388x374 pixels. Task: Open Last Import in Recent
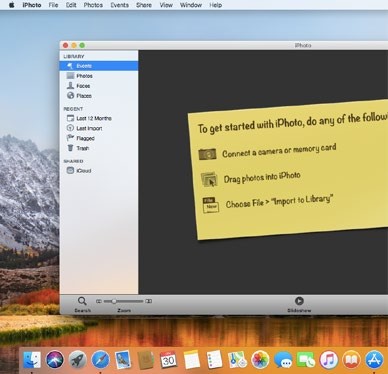coord(84,128)
